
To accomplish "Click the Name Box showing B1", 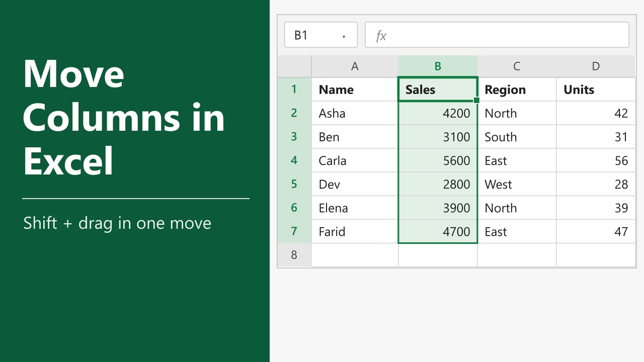I will pyautogui.click(x=321, y=35).
